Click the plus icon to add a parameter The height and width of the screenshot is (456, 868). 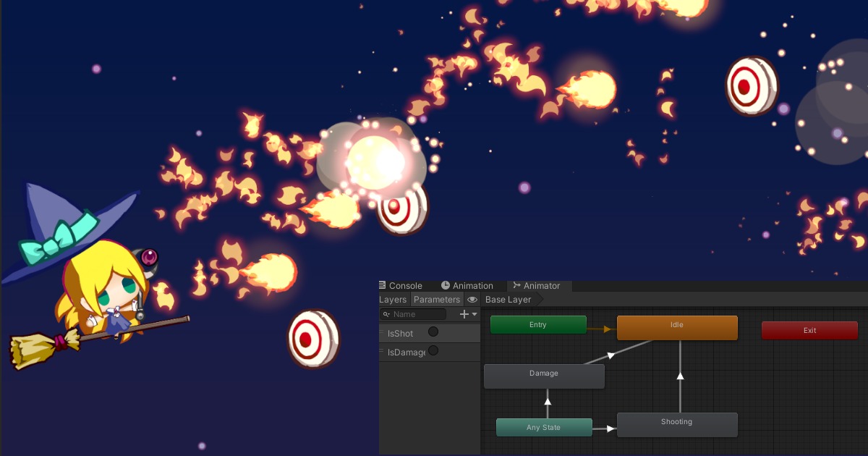click(x=464, y=313)
